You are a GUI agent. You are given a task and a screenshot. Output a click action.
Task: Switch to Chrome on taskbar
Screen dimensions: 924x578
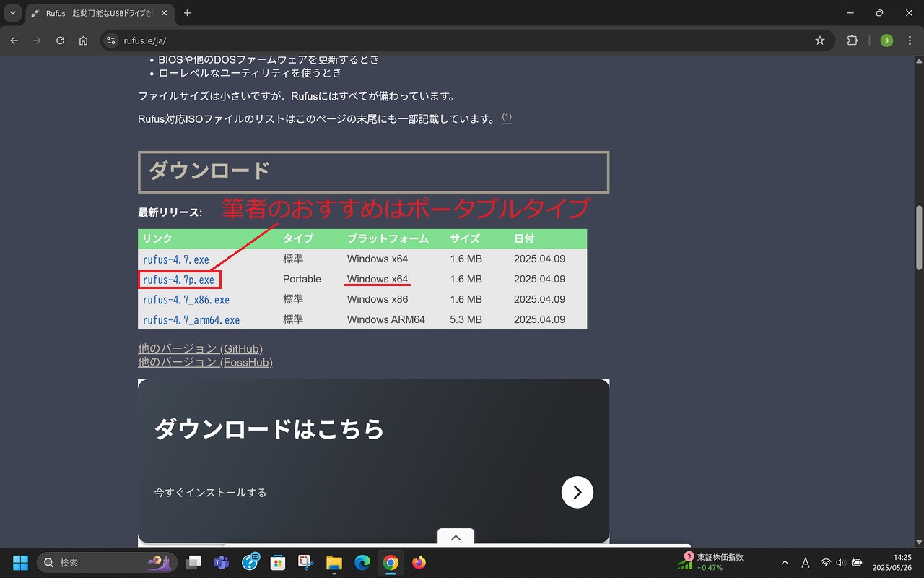click(x=391, y=562)
